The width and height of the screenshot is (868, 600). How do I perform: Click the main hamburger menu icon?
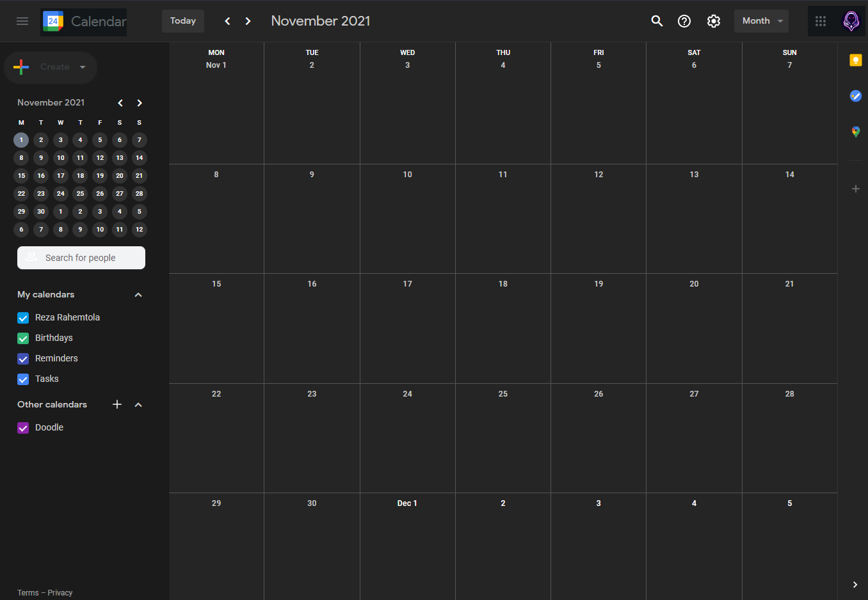pyautogui.click(x=22, y=20)
